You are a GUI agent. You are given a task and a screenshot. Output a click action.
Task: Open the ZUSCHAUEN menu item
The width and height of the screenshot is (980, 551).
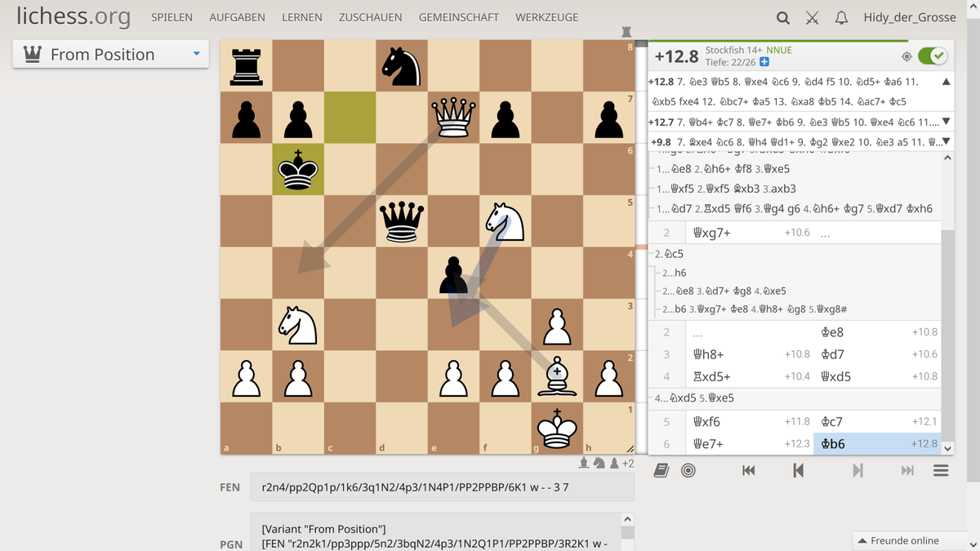pyautogui.click(x=370, y=16)
